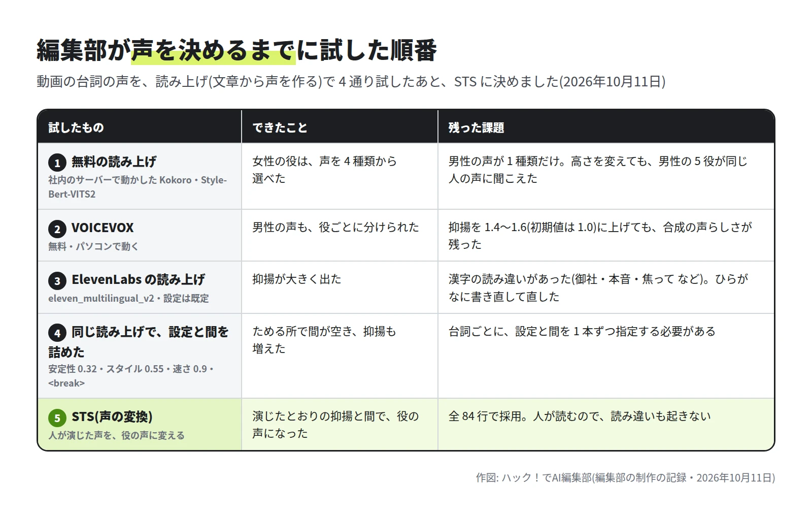
Task: Click the green number 5 badge by STS
Action: [57, 418]
